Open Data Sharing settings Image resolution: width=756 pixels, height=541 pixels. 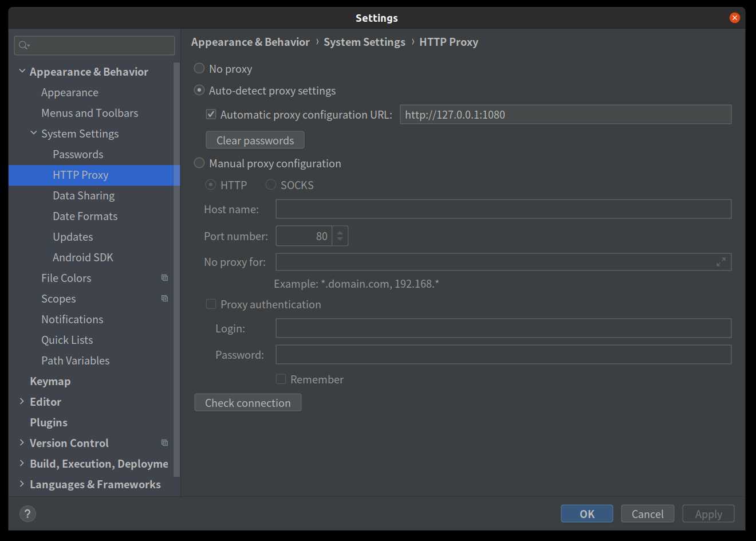pyautogui.click(x=84, y=195)
